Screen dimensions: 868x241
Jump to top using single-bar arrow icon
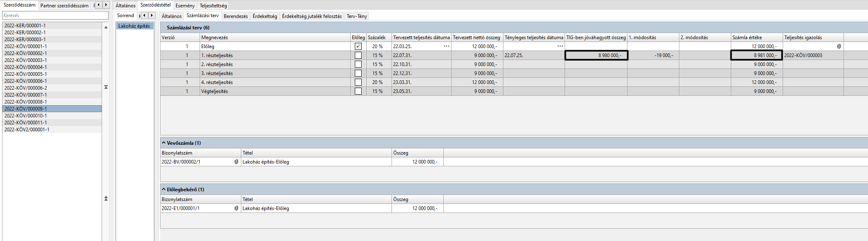coord(106,87)
